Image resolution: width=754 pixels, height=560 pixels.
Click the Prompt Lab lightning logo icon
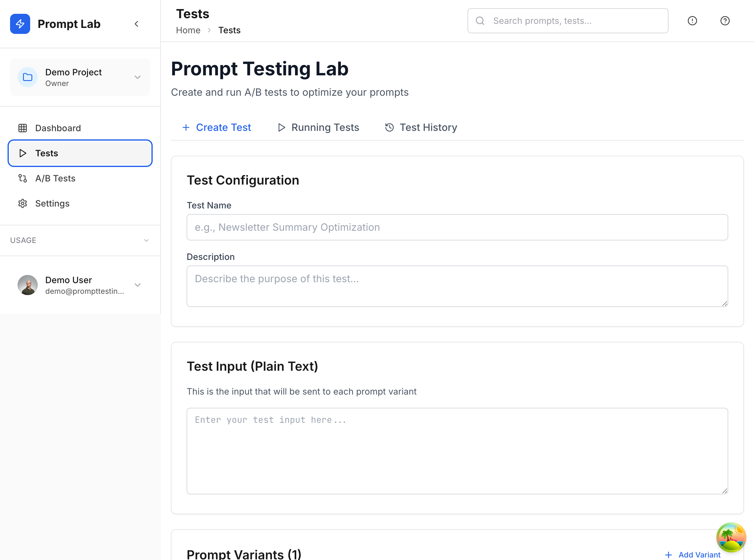20,24
